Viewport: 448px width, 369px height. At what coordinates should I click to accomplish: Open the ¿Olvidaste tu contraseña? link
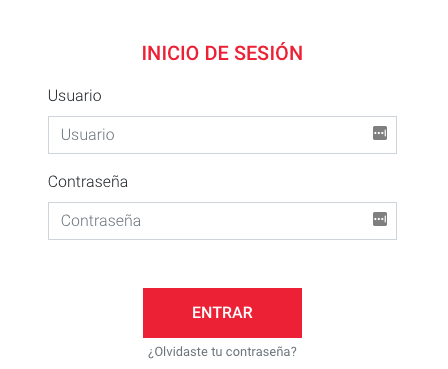coord(222,352)
